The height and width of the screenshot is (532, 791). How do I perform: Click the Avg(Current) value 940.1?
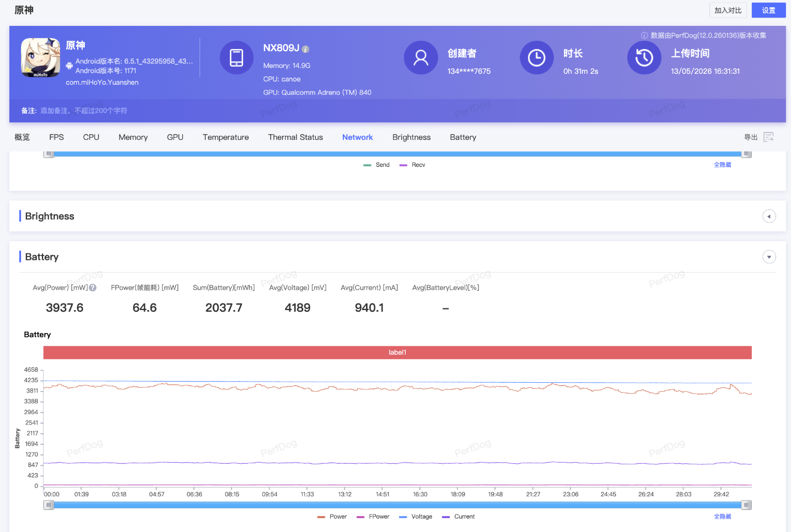point(369,308)
